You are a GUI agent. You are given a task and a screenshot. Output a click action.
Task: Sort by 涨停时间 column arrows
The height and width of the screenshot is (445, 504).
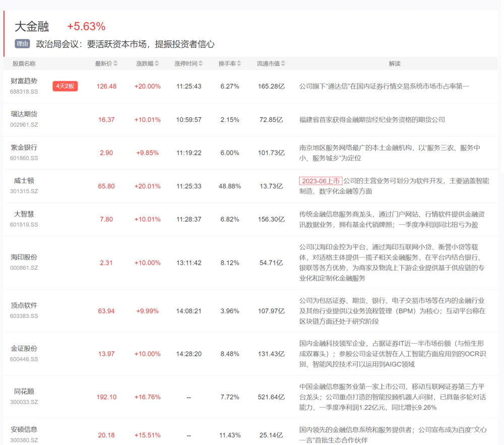point(201,63)
